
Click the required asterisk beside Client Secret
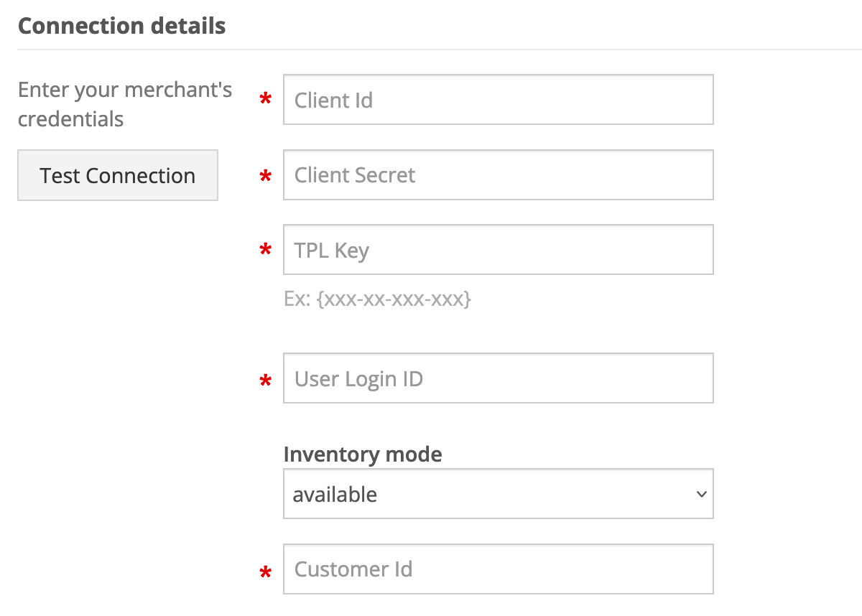[266, 176]
